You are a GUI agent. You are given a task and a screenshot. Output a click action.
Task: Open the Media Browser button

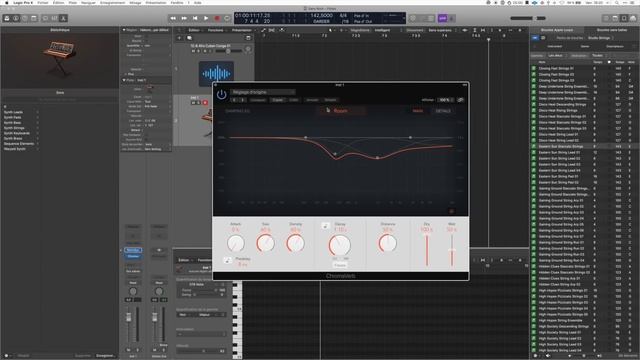633,18
